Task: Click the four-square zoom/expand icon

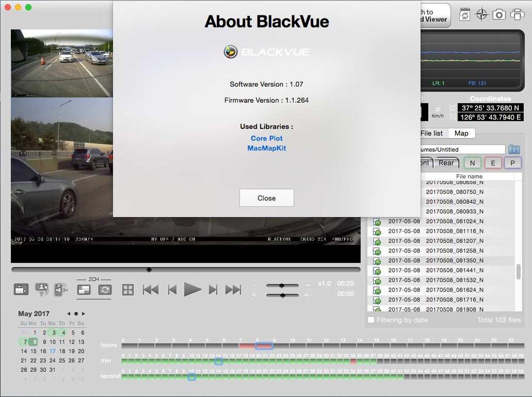Action: (x=128, y=290)
